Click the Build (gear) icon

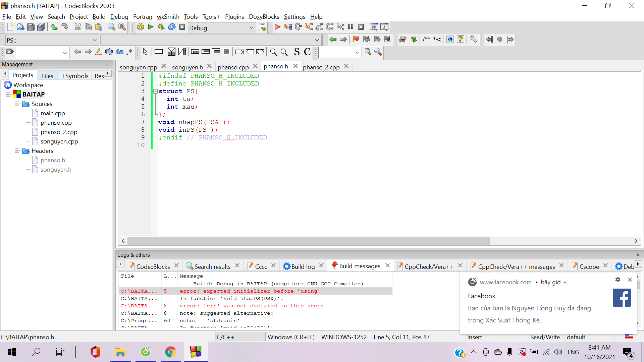[x=141, y=27]
